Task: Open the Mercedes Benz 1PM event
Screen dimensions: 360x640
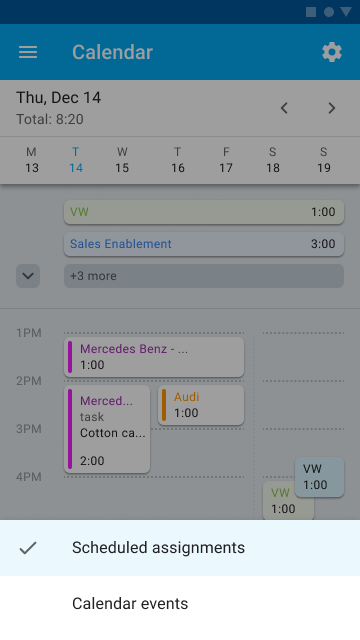Action: pyautogui.click(x=154, y=357)
